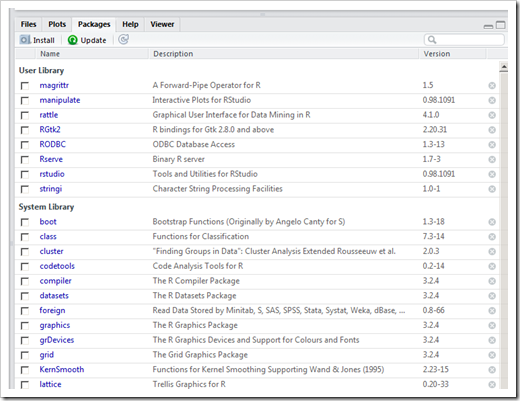Click the Description column header
The width and height of the screenshot is (520, 401).
tap(283, 54)
